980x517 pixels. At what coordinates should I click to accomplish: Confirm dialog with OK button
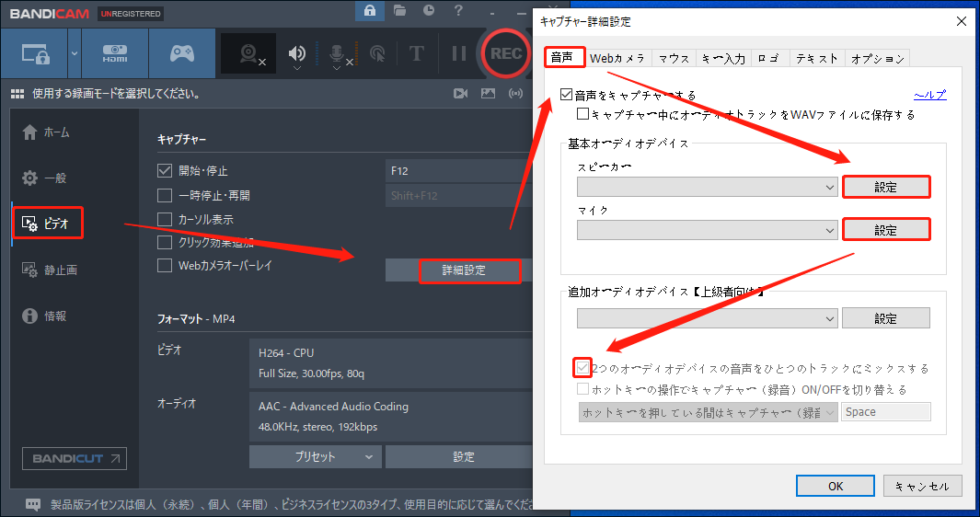click(835, 487)
